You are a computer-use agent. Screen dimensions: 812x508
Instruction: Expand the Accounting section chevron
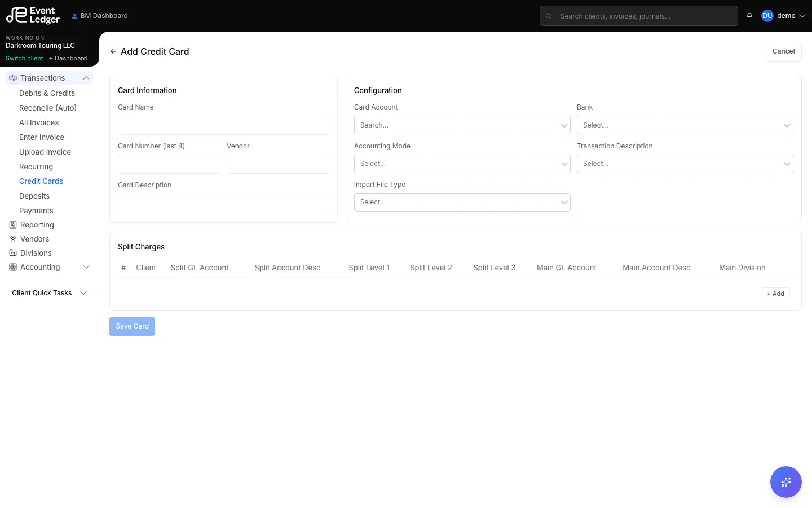pos(86,267)
